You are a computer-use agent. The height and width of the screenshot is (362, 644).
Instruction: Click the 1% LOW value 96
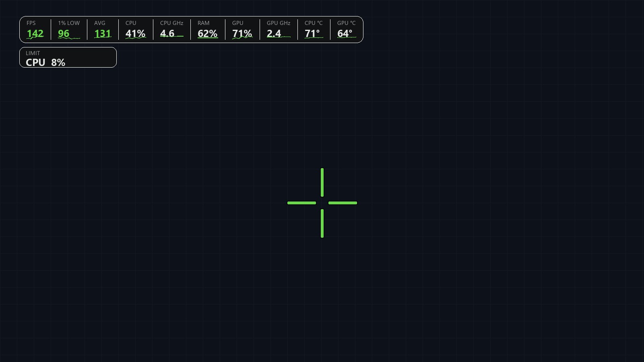pos(64,34)
